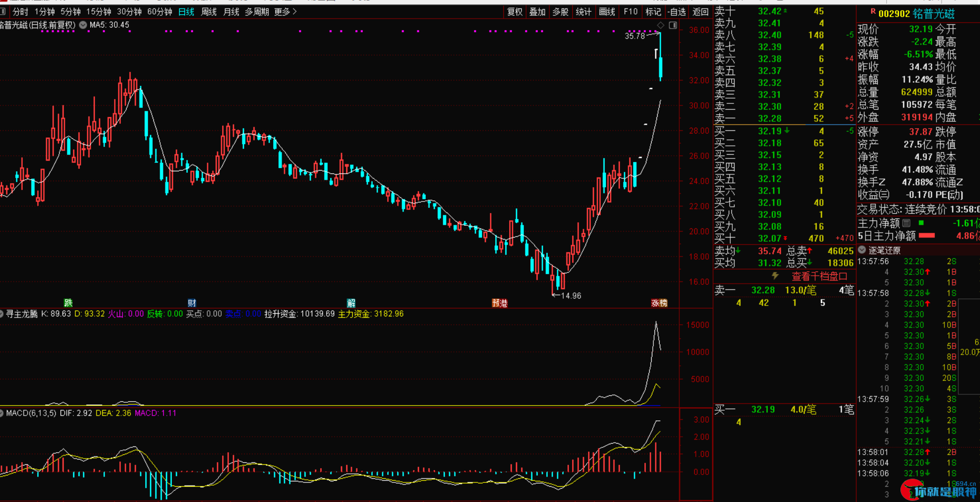The image size is (980, 502).
Task: Click the blue 财 event marker
Action: [192, 303]
